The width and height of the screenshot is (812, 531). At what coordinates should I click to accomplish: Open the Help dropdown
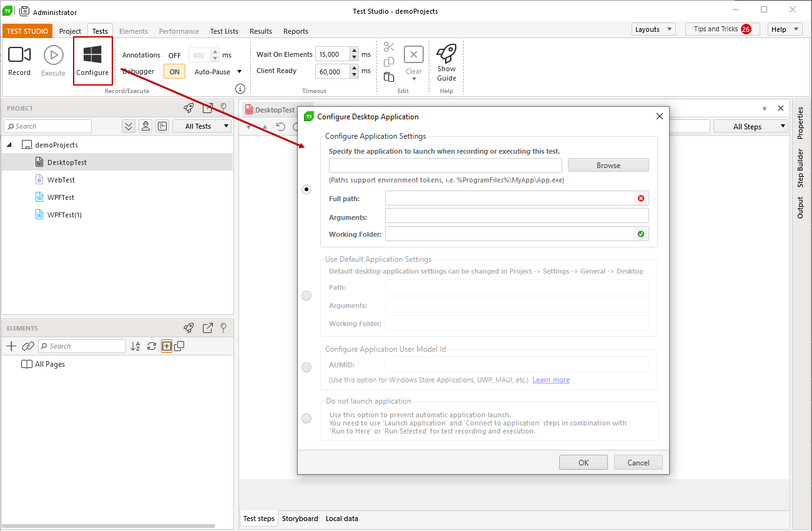[x=785, y=29]
